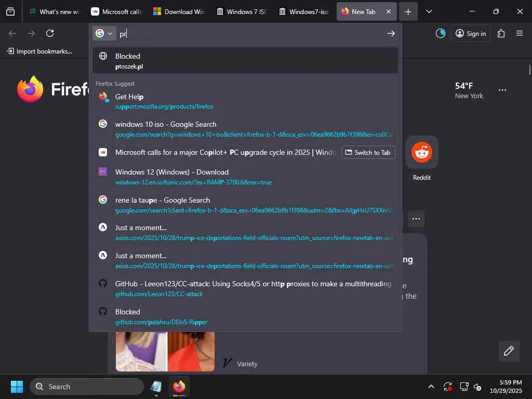Close the New Tab tab

click(x=389, y=11)
